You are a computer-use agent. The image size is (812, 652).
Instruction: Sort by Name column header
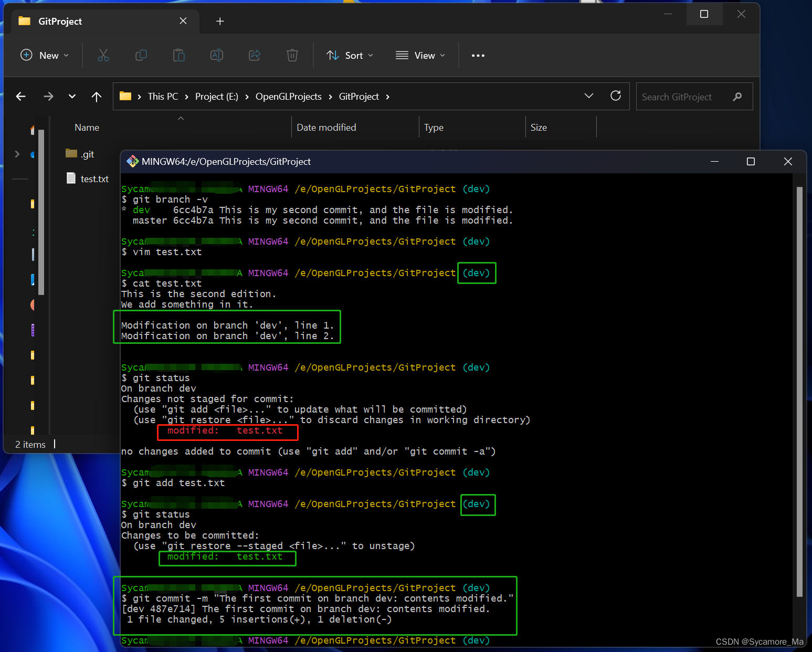(x=87, y=128)
